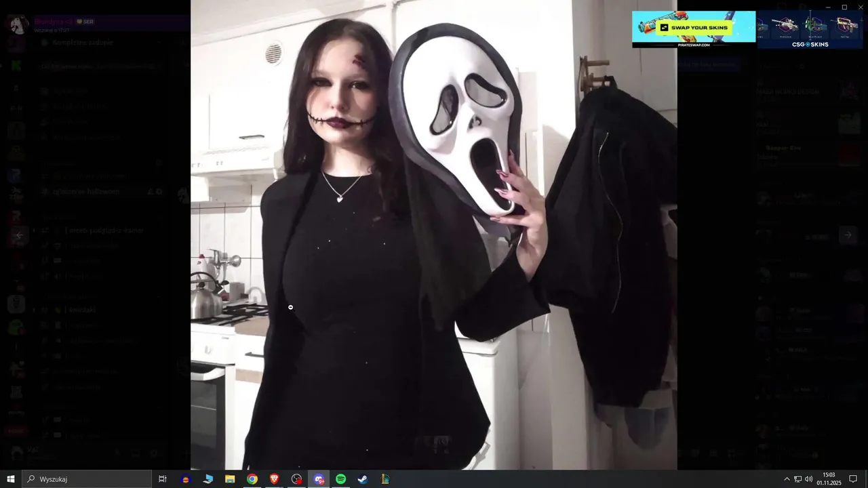The image size is (868, 488).
Task: Open Spotify from the taskbar
Action: pyautogui.click(x=341, y=479)
